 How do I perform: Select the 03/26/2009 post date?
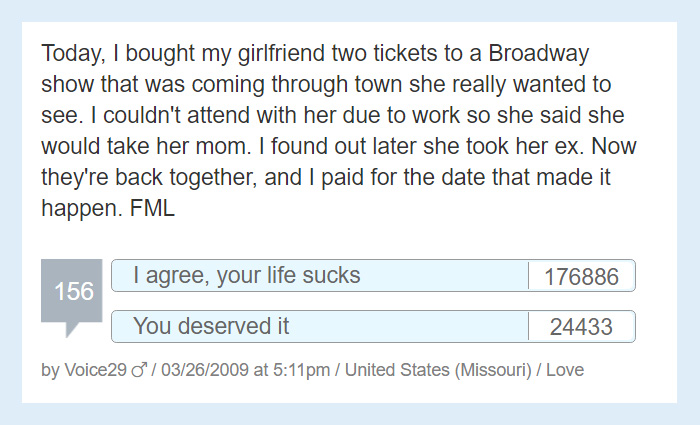(x=204, y=370)
